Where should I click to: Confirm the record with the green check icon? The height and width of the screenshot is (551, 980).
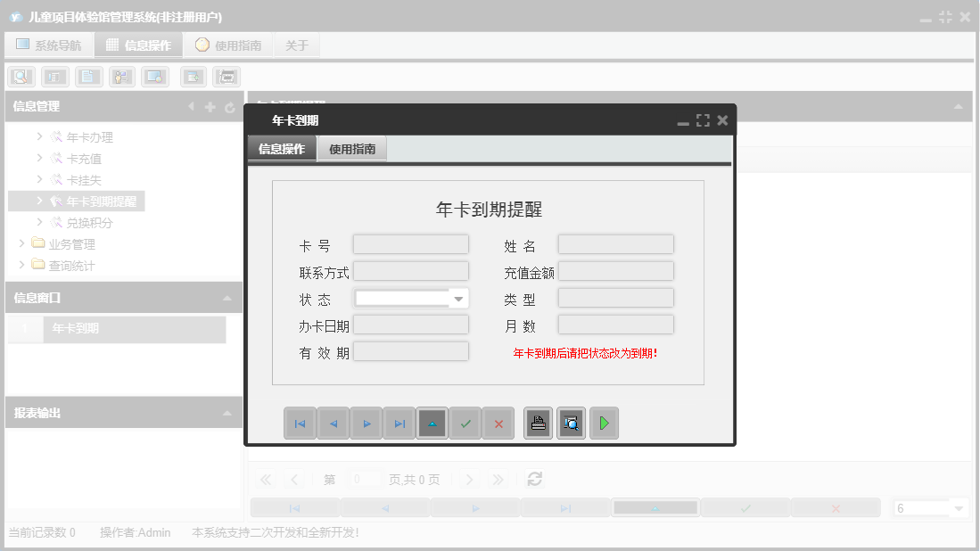click(465, 423)
